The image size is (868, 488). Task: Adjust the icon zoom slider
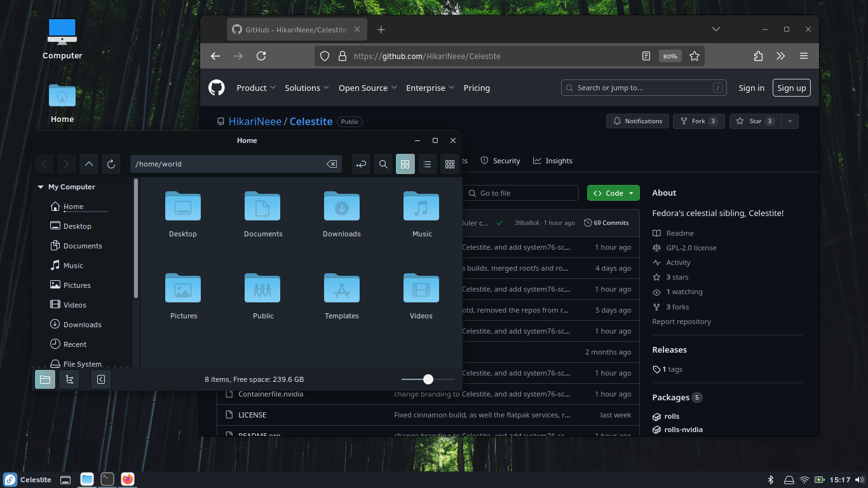(428, 379)
